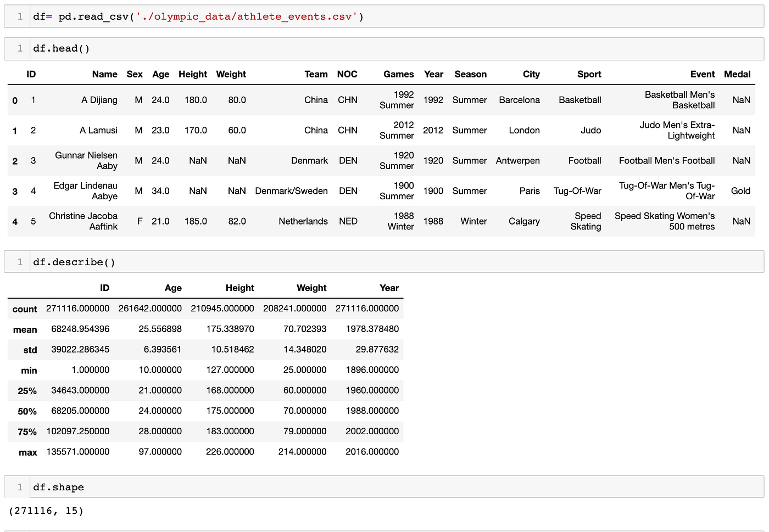Click the Season column header
769x532 pixels.
(x=470, y=74)
